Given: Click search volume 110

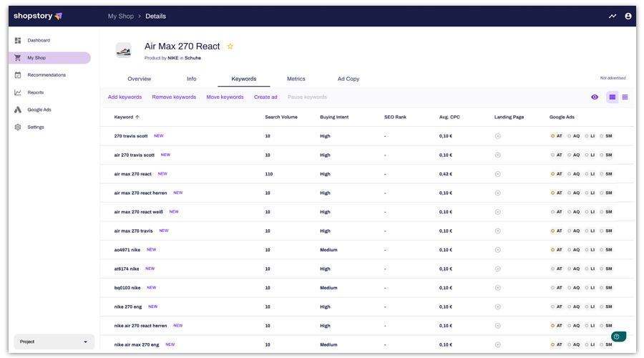Looking at the screenshot, I should (268, 174).
